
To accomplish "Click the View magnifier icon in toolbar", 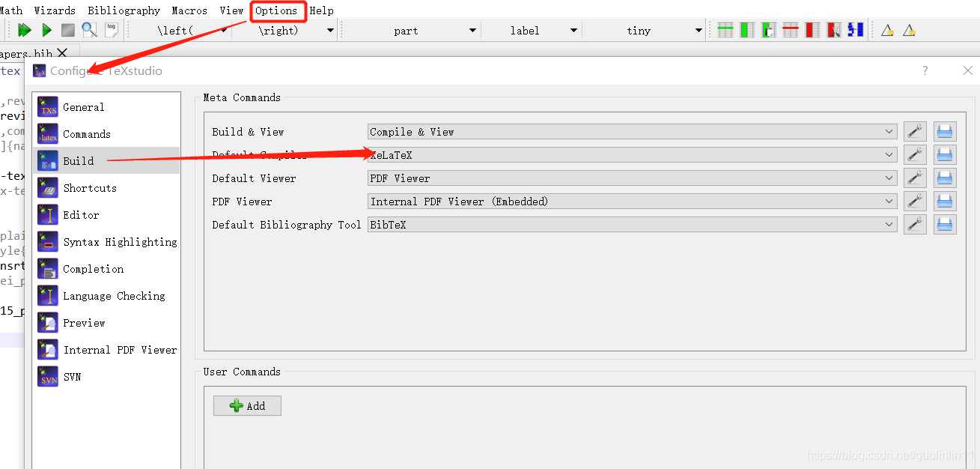I will tap(90, 30).
